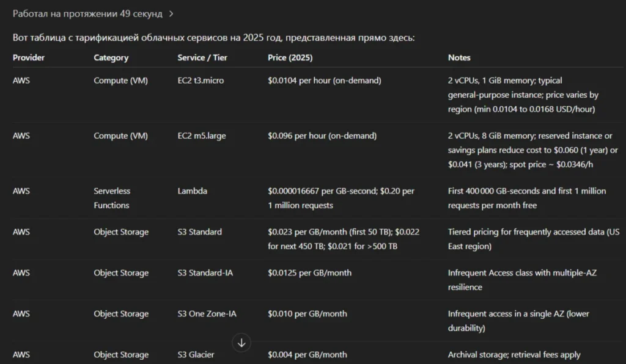
Task: Click the Category column header
Action: 111,57
